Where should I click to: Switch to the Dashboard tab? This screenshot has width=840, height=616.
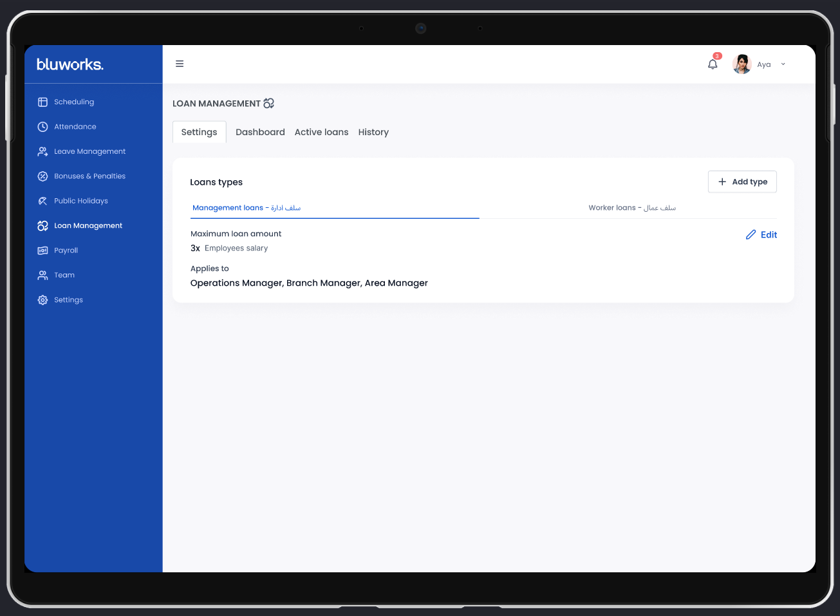click(260, 132)
